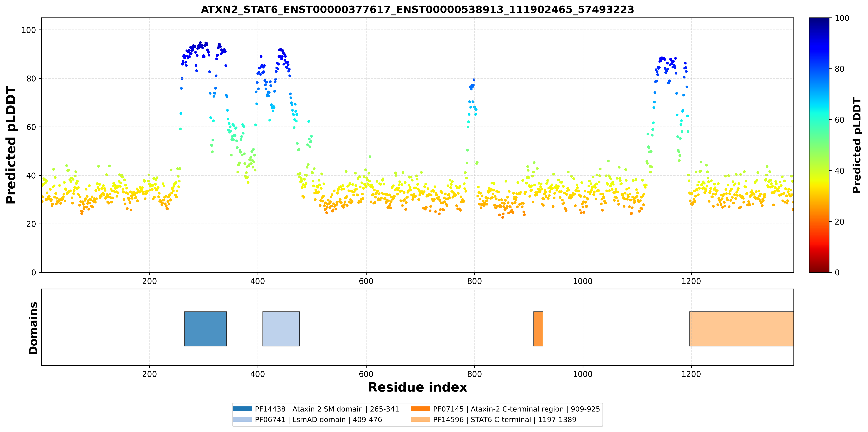Click the PF14438 legend color swatch

click(x=242, y=409)
